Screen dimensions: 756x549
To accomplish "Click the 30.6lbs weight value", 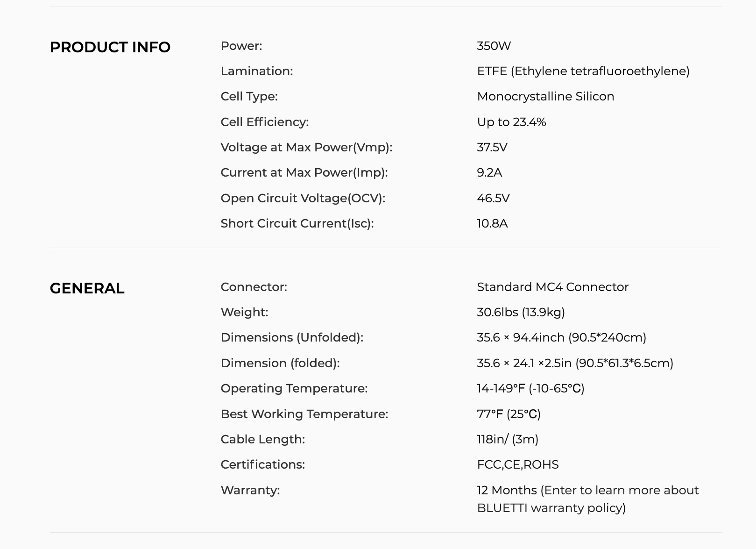I will [x=521, y=312].
